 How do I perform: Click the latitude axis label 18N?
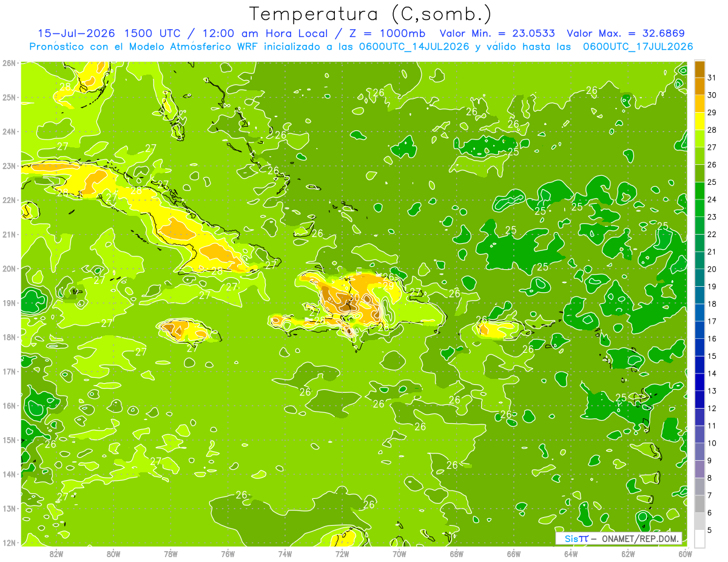point(9,337)
